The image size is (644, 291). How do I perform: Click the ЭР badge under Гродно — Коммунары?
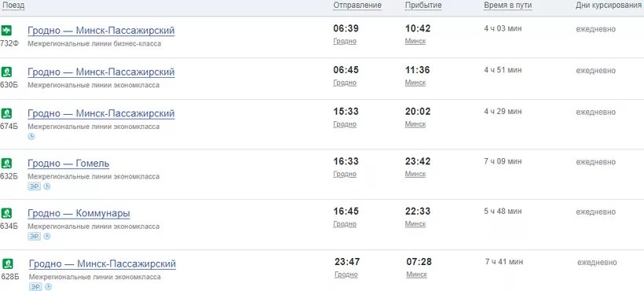click(x=34, y=236)
